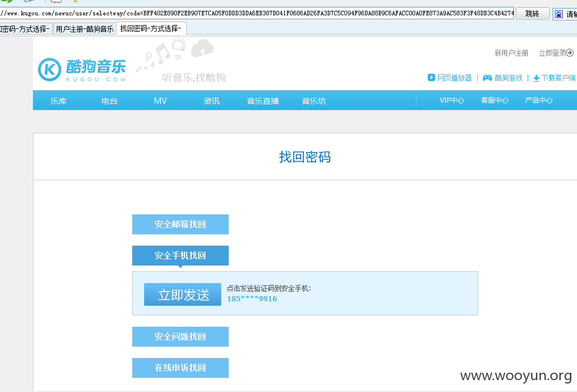Click the 立即发送 send code button

[183, 294]
